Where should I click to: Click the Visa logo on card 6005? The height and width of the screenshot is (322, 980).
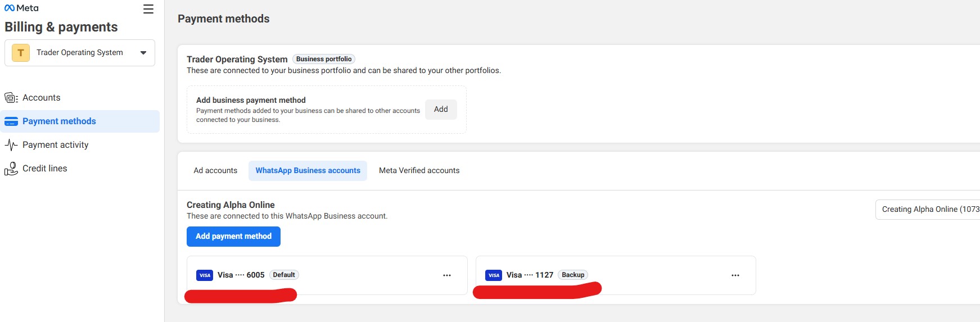(205, 275)
